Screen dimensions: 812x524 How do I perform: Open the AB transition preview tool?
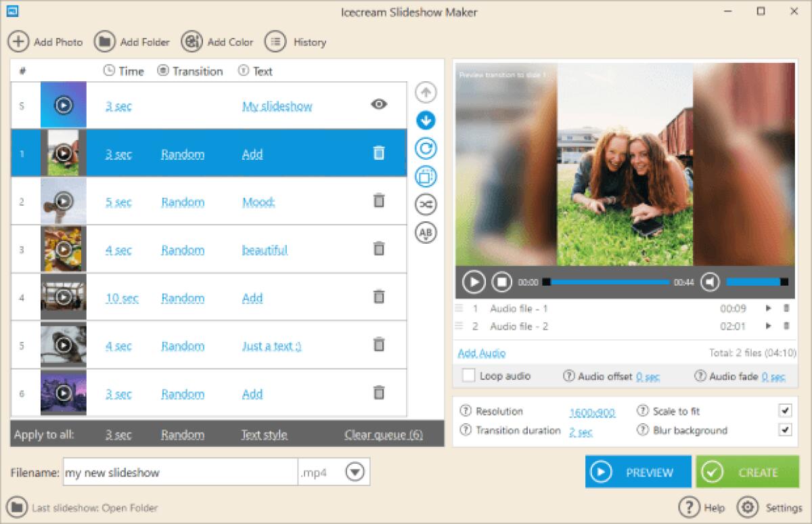coord(426,232)
